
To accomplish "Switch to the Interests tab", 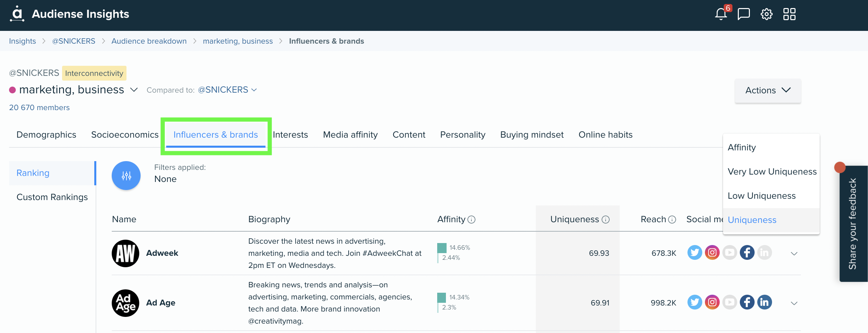I will tap(290, 135).
